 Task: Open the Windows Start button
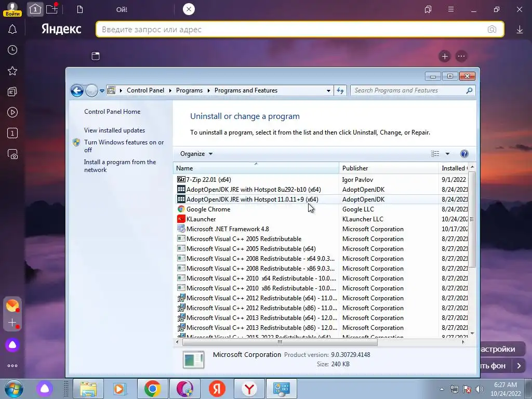click(x=14, y=389)
